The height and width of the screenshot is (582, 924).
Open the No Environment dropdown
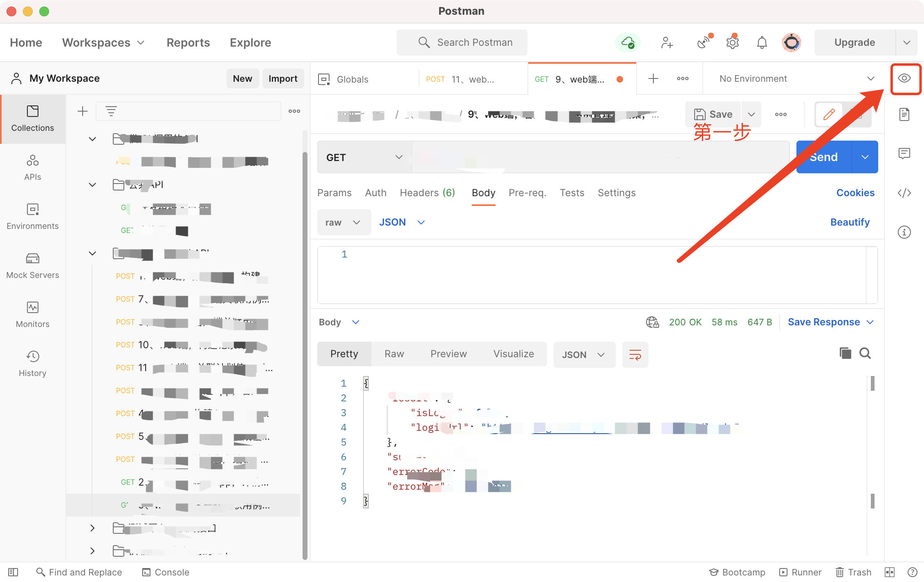click(x=793, y=78)
